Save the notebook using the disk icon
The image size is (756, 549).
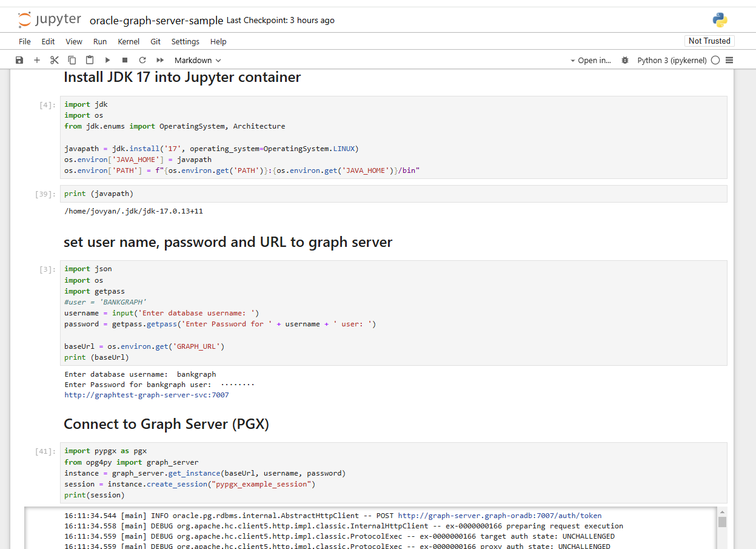[19, 60]
